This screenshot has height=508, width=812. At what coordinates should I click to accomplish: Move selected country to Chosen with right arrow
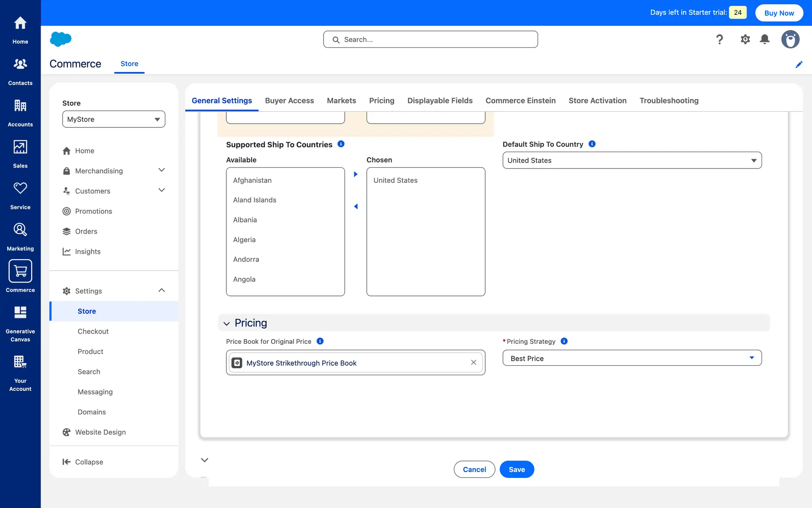(x=356, y=174)
